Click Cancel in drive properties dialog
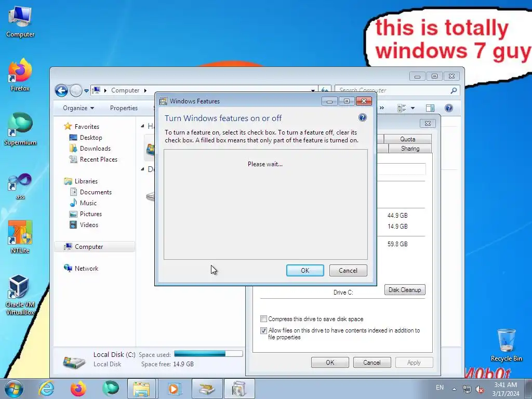This screenshot has width=532, height=399. pos(372,362)
